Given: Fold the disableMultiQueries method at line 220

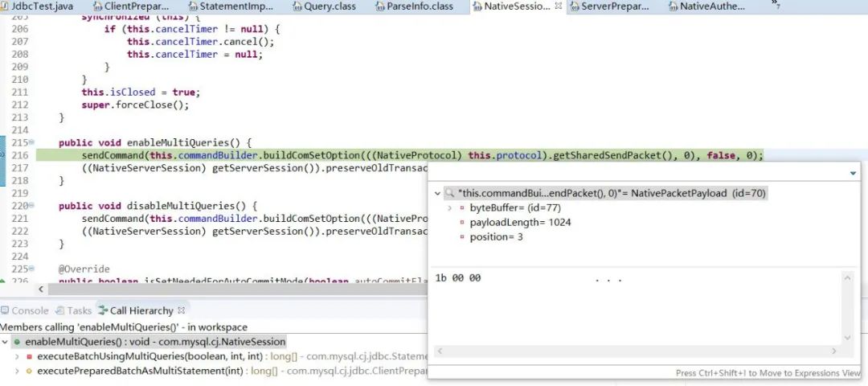Looking at the screenshot, I should point(32,205).
